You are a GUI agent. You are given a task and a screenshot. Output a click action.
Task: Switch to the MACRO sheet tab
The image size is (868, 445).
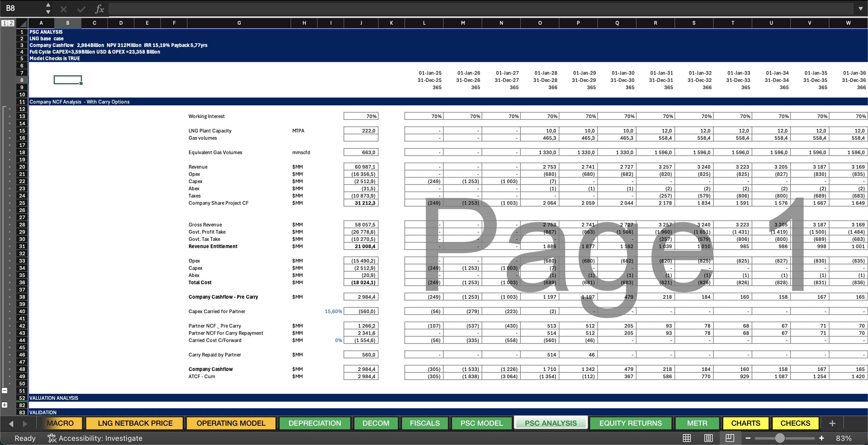60,423
